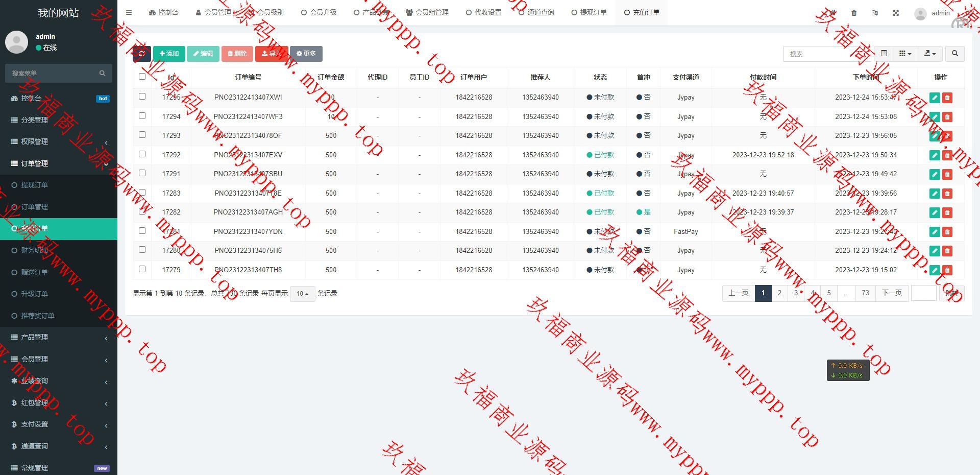Click the green 添加 button
Image resolution: width=980 pixels, height=475 pixels.
(169, 54)
